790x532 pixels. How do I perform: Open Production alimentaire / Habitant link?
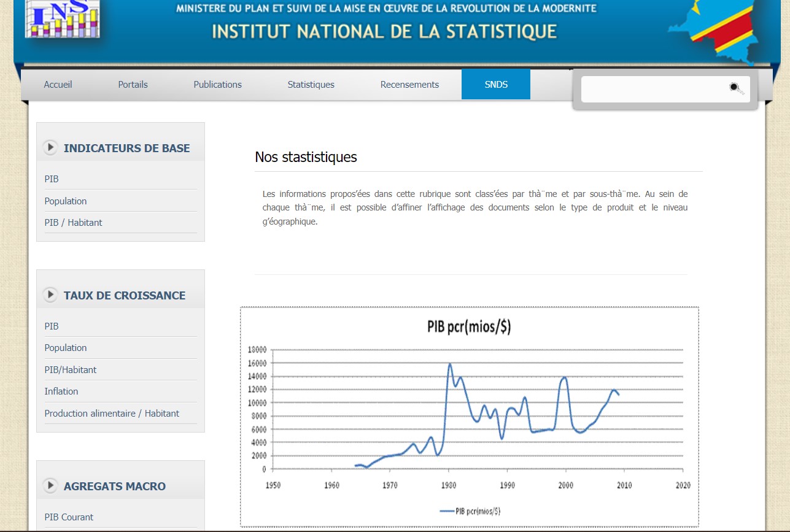point(112,414)
